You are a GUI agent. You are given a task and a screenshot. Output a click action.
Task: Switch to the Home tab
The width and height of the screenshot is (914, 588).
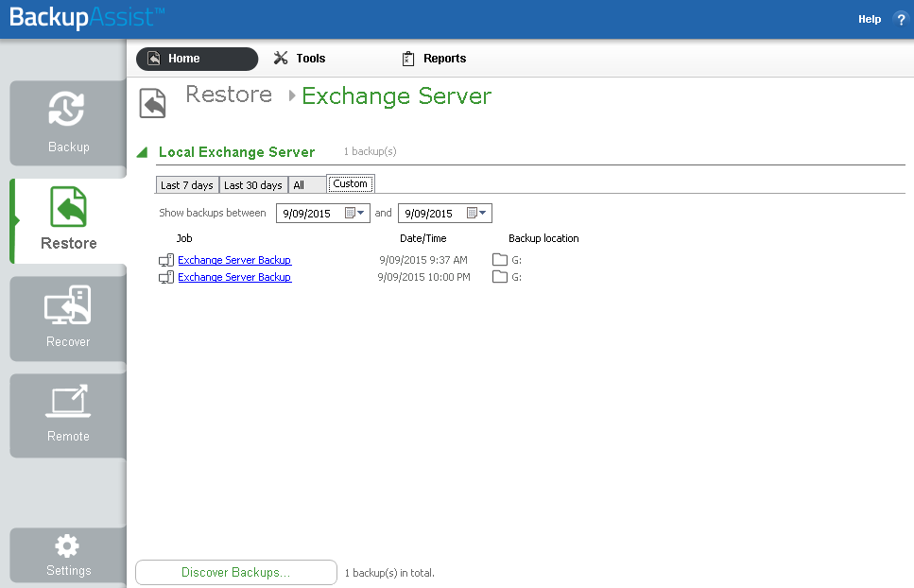point(197,59)
